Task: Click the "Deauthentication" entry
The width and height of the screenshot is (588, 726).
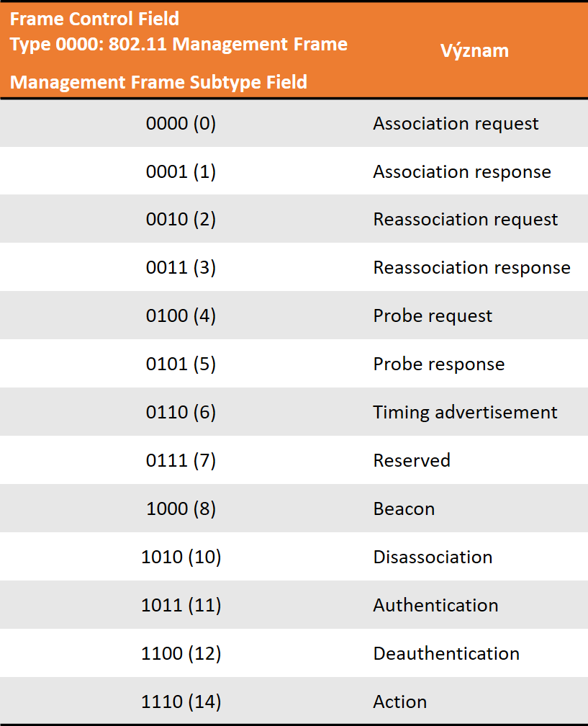Action: tap(446, 654)
